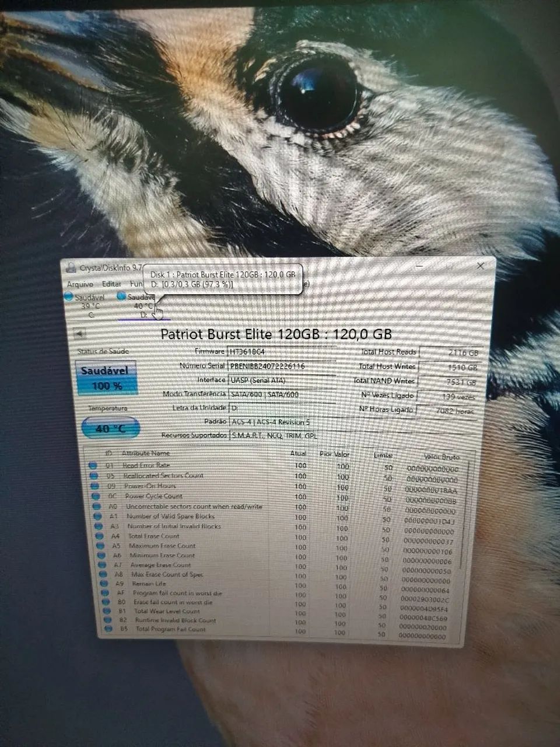Select the D: drive health icon

[122, 297]
